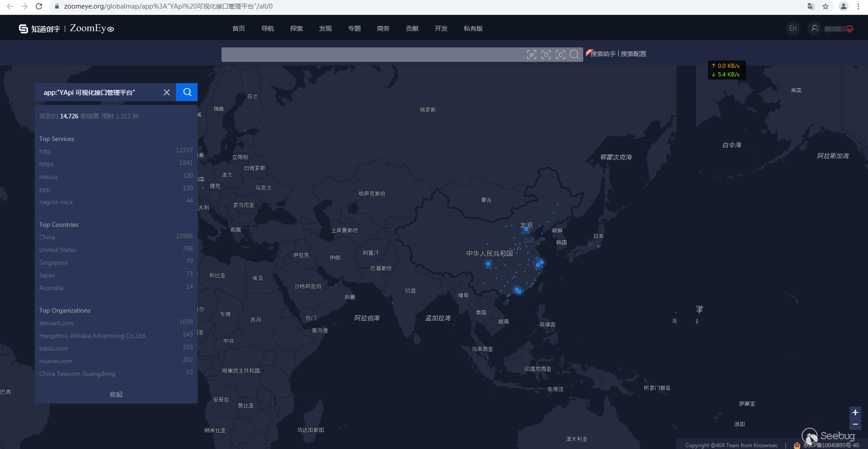Open the 开发 menu item

441,28
